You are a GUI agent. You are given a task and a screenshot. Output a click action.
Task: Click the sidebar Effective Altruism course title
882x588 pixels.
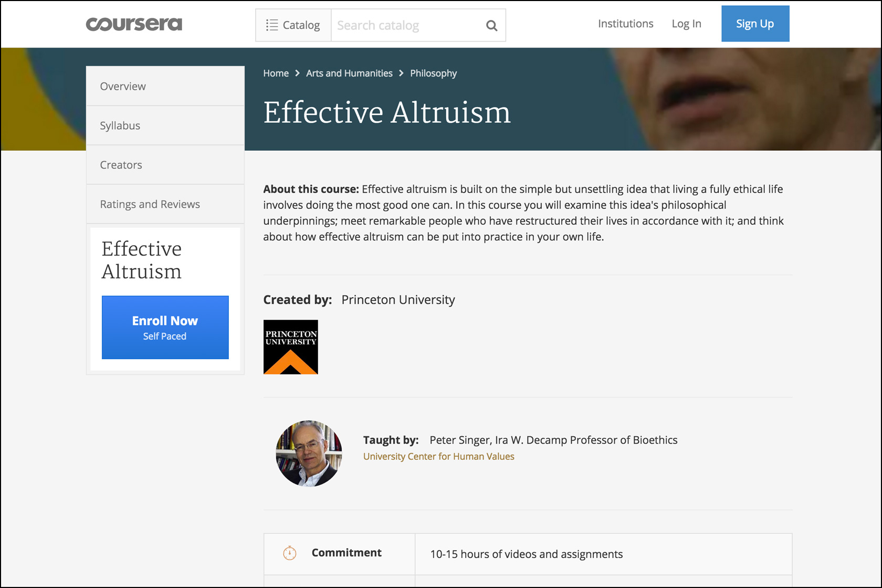(142, 260)
